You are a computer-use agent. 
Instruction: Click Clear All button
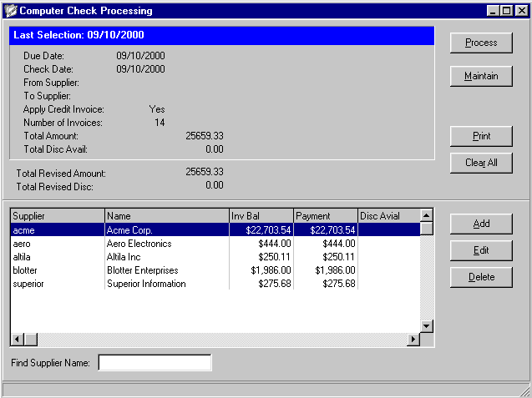(x=481, y=163)
